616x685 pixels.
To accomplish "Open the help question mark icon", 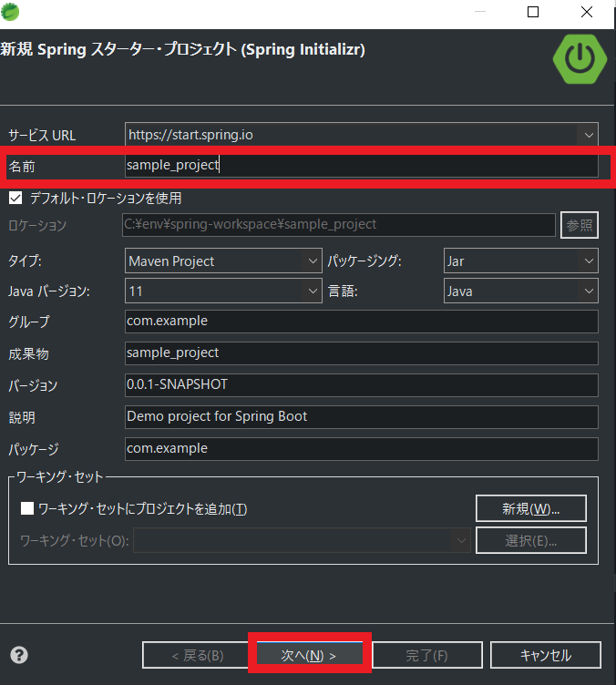I will (x=19, y=655).
